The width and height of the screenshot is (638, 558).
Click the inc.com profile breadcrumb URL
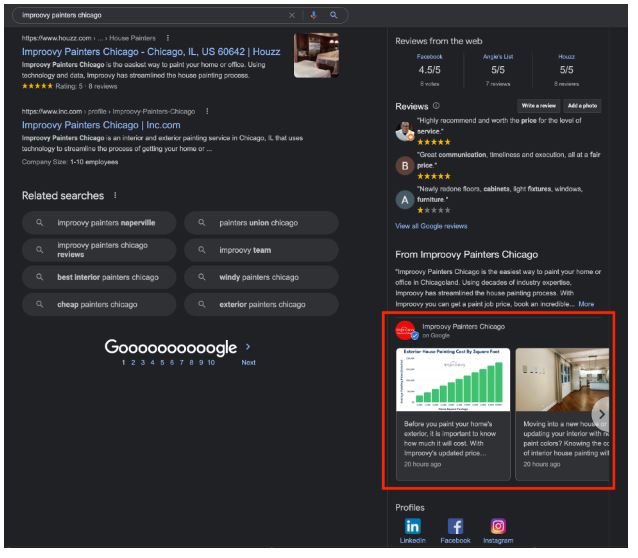(109, 112)
